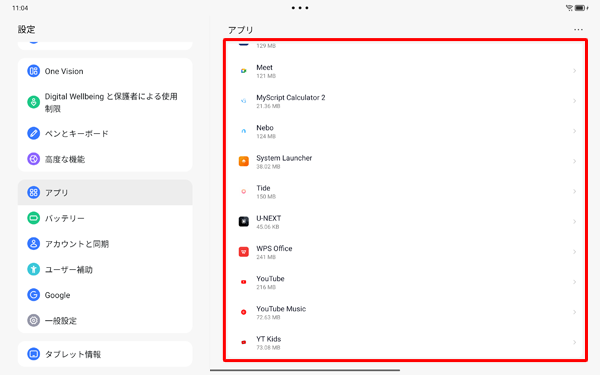Select YT Kids name text

pos(269,339)
